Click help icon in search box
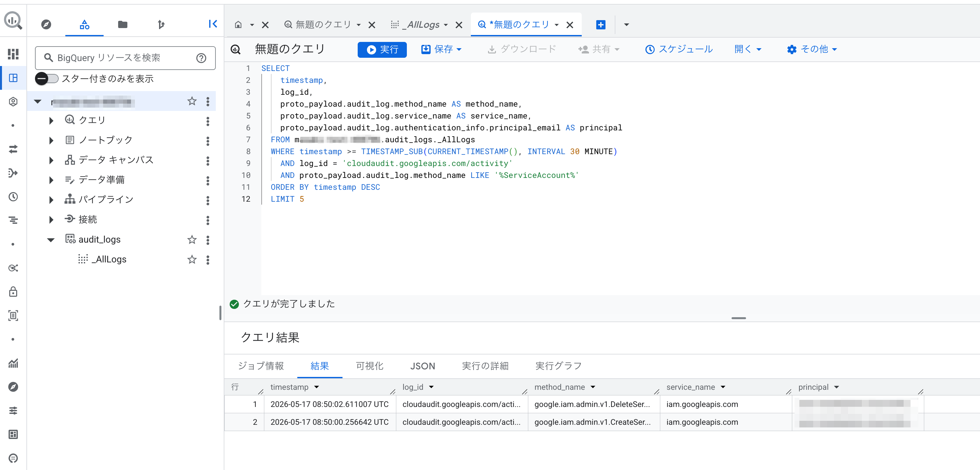The width and height of the screenshot is (980, 470). 201,58
